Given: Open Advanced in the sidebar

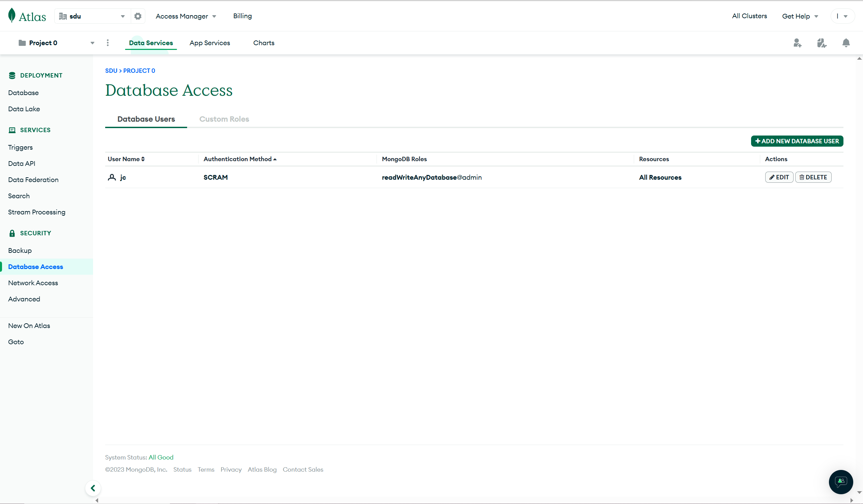Looking at the screenshot, I should pos(24,299).
